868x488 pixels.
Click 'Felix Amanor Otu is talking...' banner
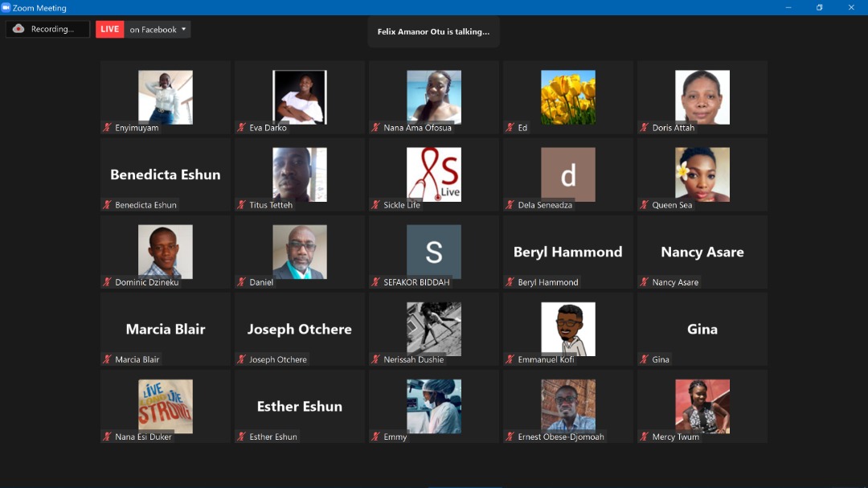coord(433,31)
